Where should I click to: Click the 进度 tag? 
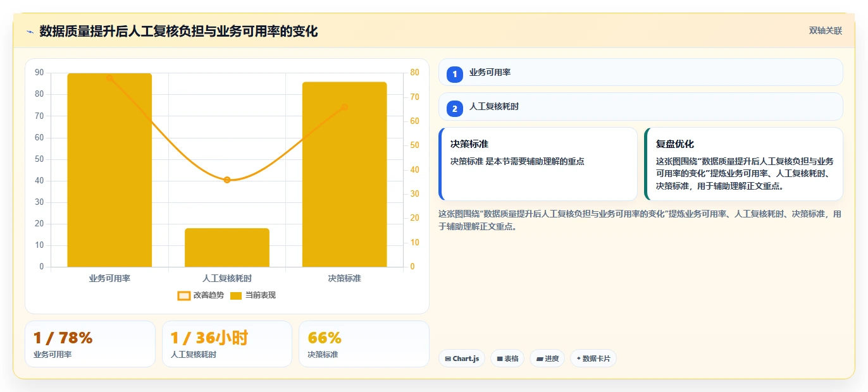pyautogui.click(x=547, y=358)
